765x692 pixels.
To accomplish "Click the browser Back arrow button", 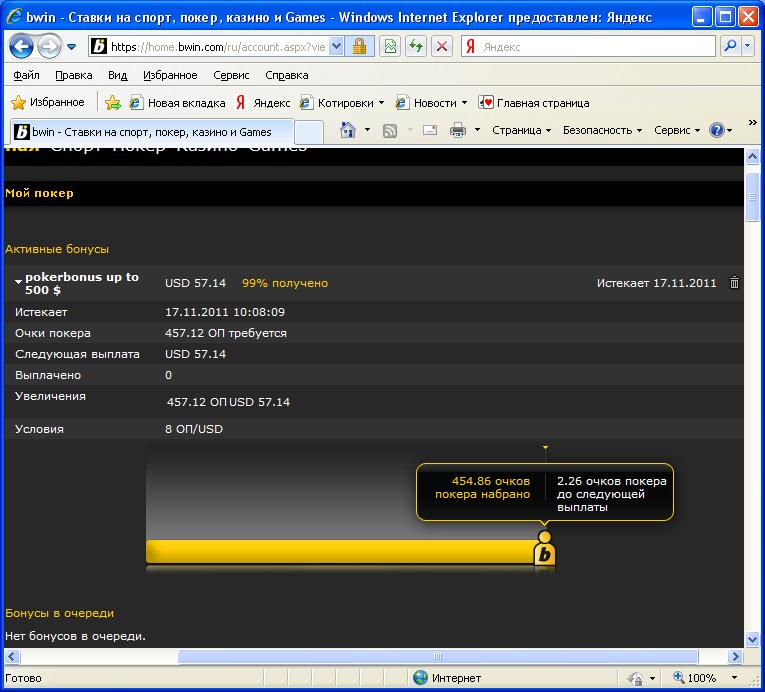I will (x=21, y=47).
